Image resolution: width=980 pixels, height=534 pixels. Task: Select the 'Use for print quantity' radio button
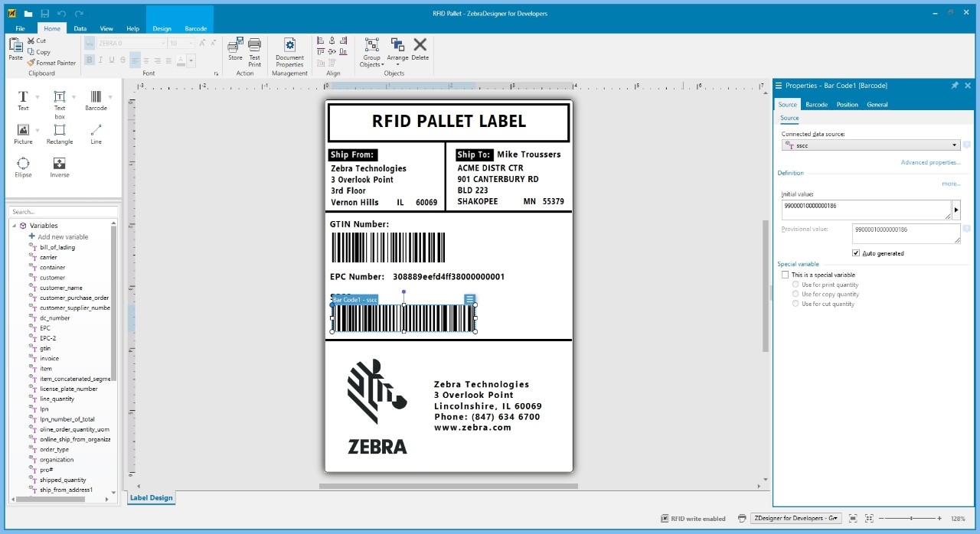pos(795,284)
